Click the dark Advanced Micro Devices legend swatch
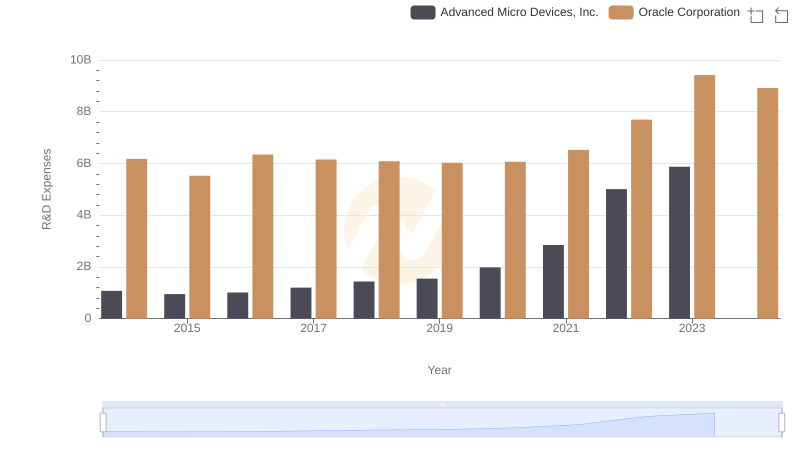800x461 pixels. (x=423, y=12)
